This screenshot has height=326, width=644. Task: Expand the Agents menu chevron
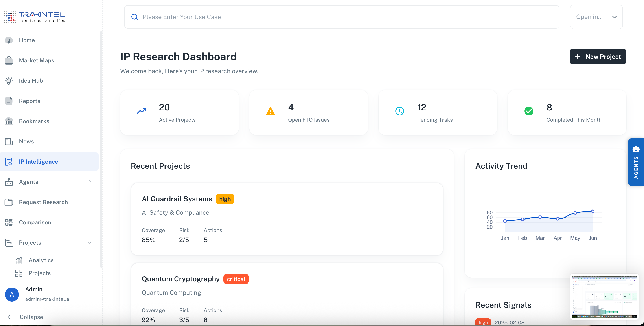click(90, 182)
